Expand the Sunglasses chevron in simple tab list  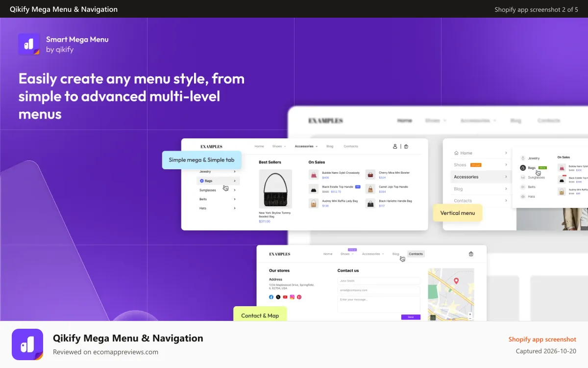tap(235, 190)
